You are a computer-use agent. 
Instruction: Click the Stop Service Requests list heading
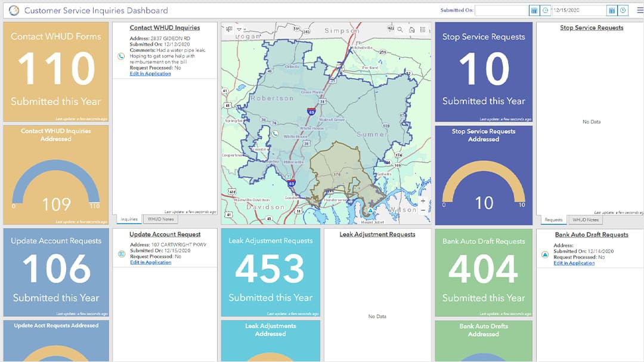tap(592, 27)
